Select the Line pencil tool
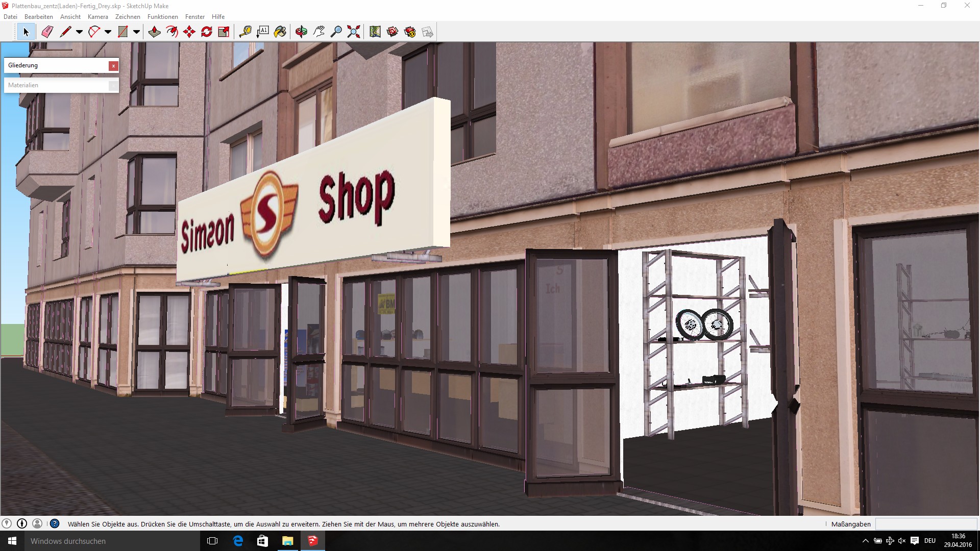 tap(65, 32)
